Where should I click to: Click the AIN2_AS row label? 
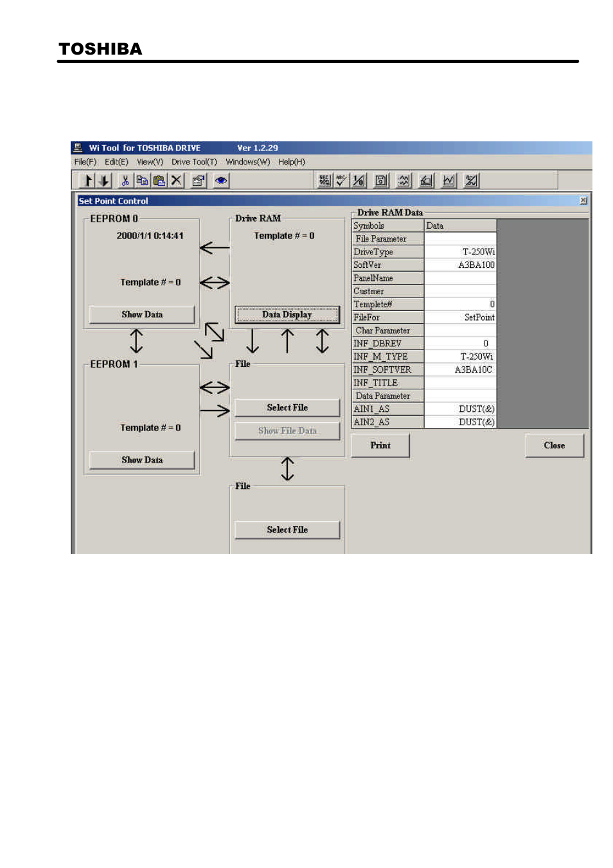(x=387, y=422)
